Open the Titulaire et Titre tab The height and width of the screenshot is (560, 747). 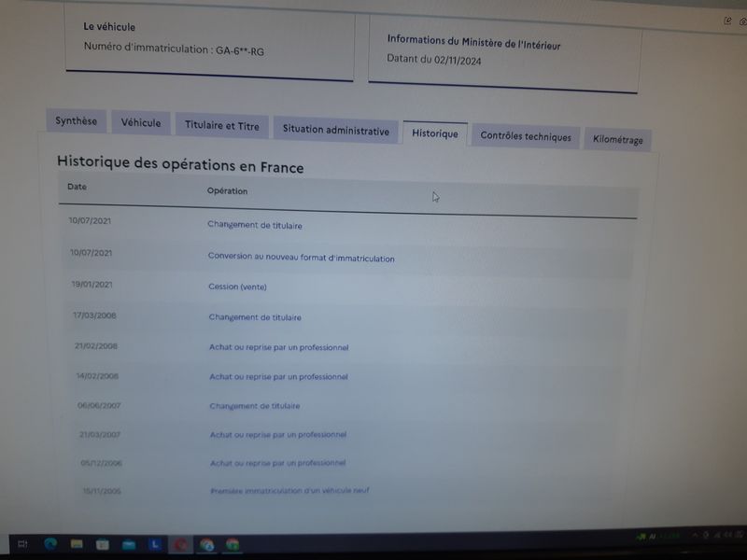click(222, 126)
